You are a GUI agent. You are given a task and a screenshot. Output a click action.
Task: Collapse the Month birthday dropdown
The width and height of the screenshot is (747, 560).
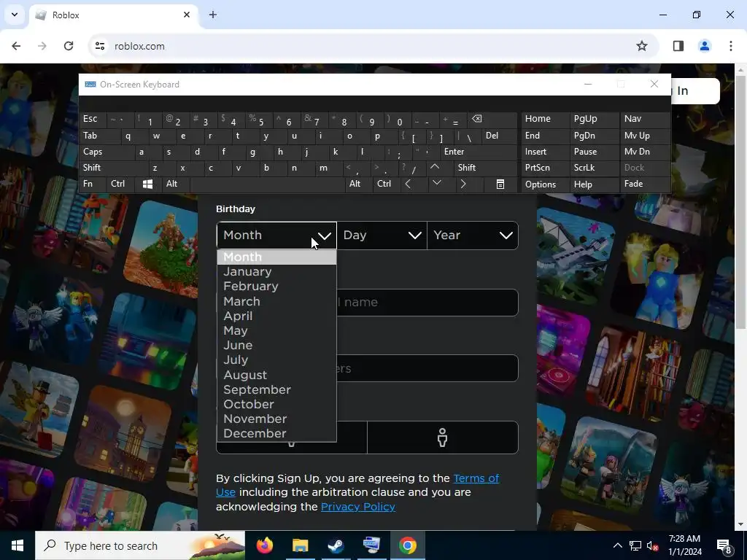click(276, 236)
